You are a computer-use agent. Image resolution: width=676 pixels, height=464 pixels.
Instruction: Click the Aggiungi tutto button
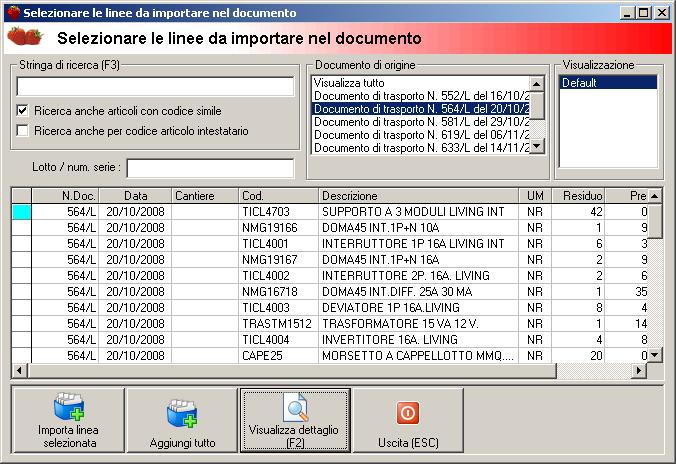(x=182, y=420)
